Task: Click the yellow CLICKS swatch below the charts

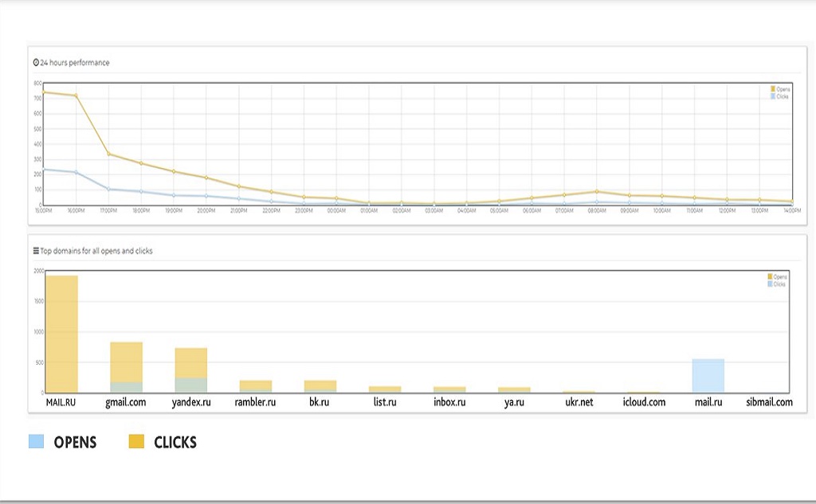Action: point(136,442)
